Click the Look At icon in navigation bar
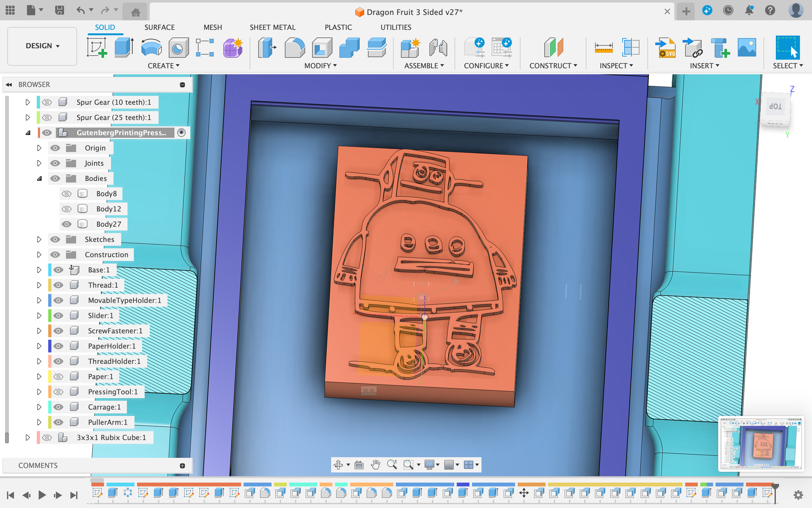The width and height of the screenshot is (812, 508). pos(359,464)
